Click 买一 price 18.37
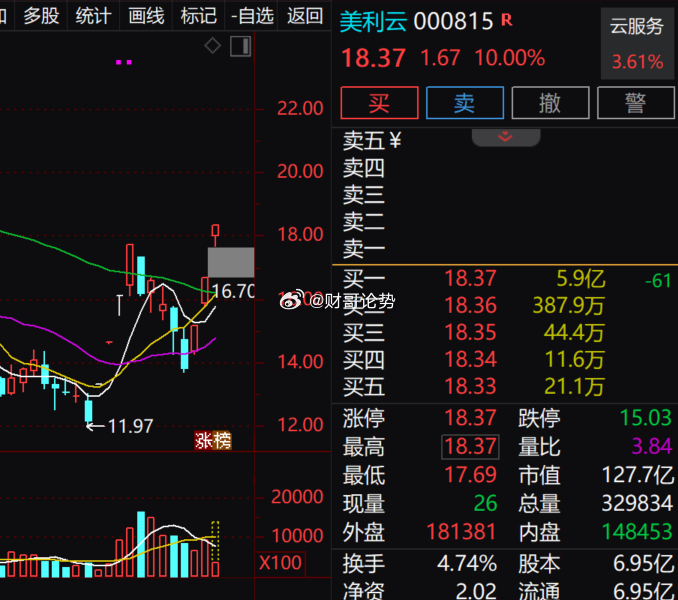This screenshot has height=600, width=678. 470,278
